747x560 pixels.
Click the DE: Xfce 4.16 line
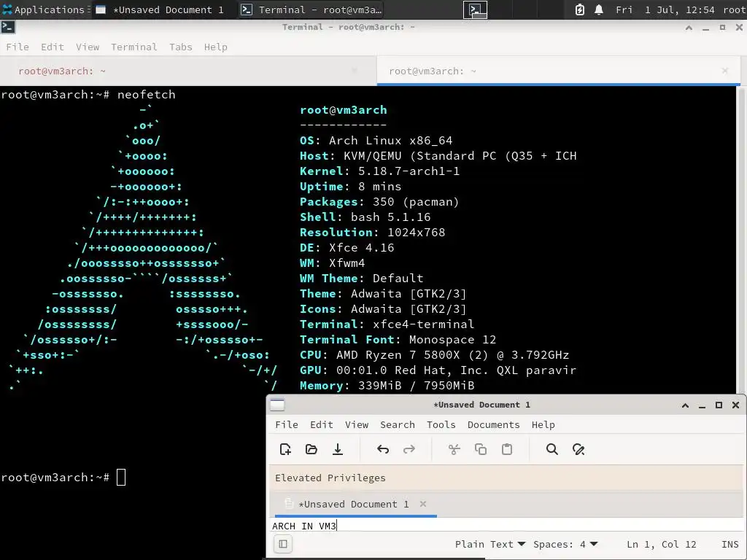click(x=347, y=248)
